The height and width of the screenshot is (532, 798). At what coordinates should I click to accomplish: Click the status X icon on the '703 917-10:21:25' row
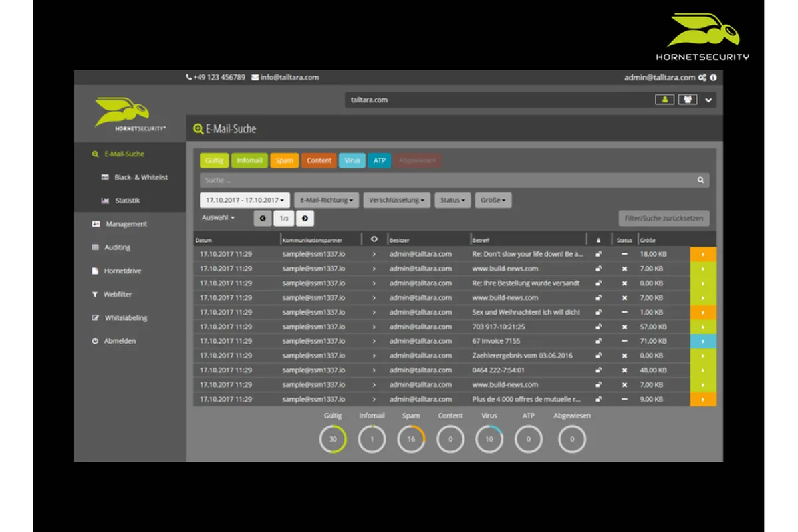point(624,327)
